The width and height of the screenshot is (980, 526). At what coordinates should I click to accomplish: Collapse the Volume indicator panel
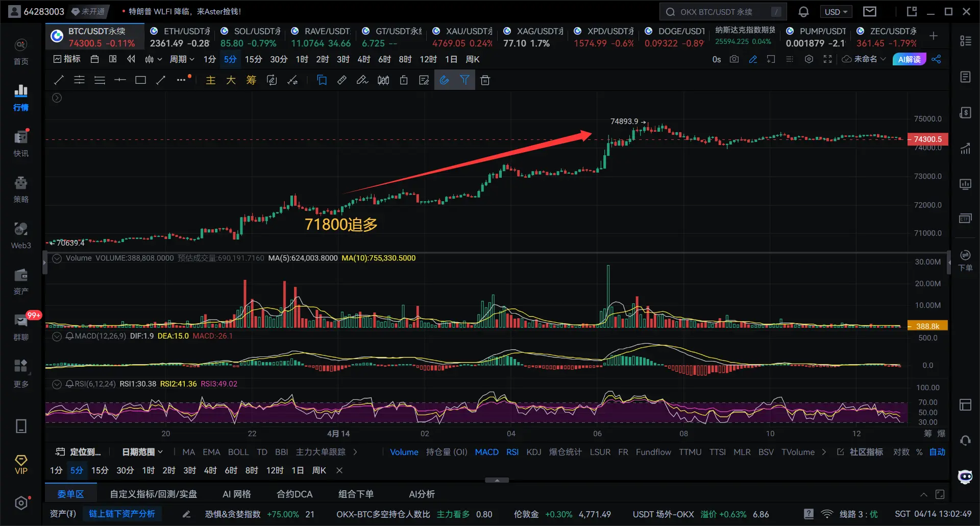(x=57, y=258)
